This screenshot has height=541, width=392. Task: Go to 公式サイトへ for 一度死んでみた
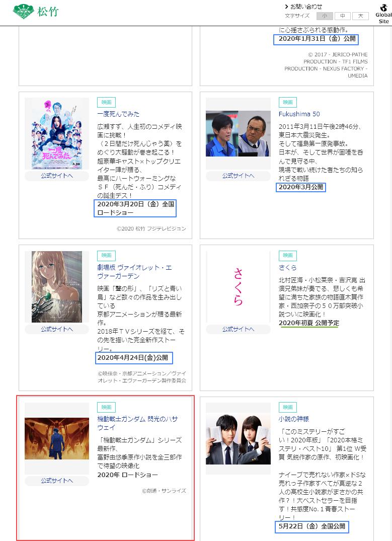coord(57,176)
